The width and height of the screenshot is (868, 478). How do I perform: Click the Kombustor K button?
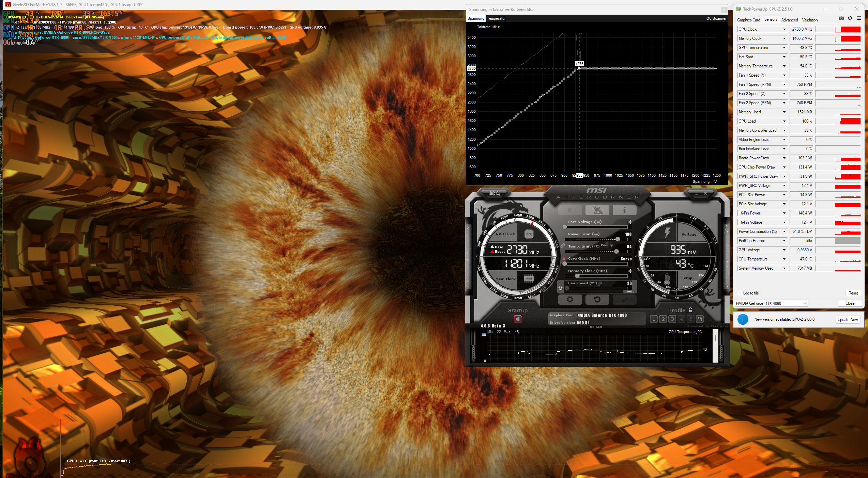[x=570, y=210]
